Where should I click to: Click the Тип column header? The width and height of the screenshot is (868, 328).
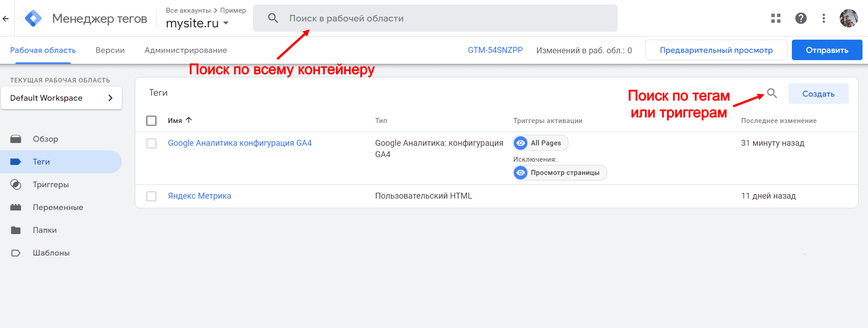381,121
